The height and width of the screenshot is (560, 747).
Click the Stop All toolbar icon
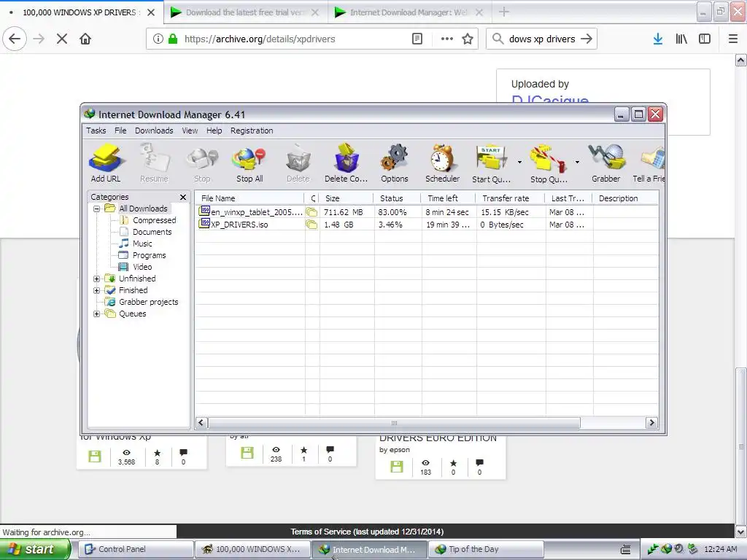249,163
